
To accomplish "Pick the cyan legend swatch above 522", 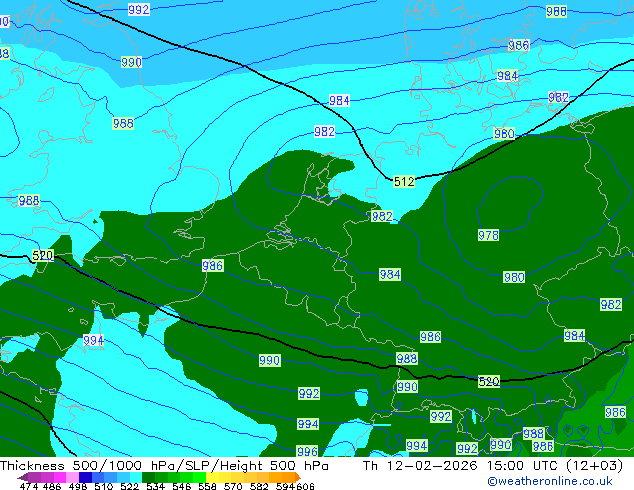I will coord(136,477).
